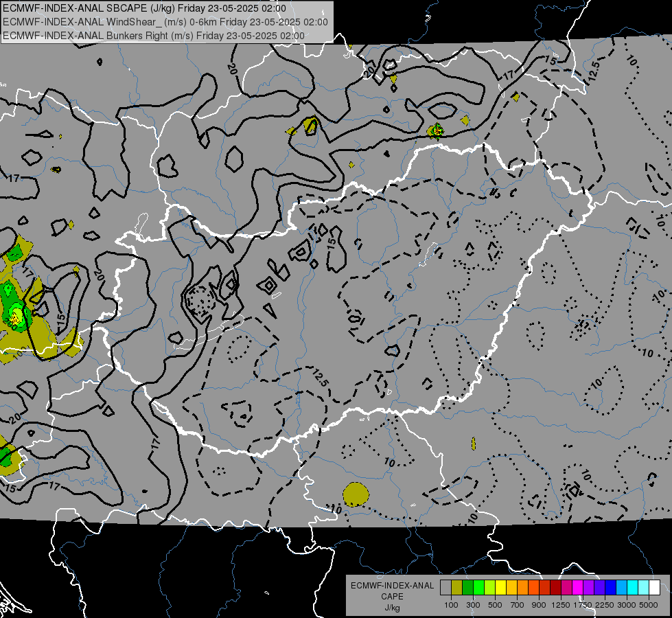
Task: Click the legend tick label 300
Action: (473, 605)
